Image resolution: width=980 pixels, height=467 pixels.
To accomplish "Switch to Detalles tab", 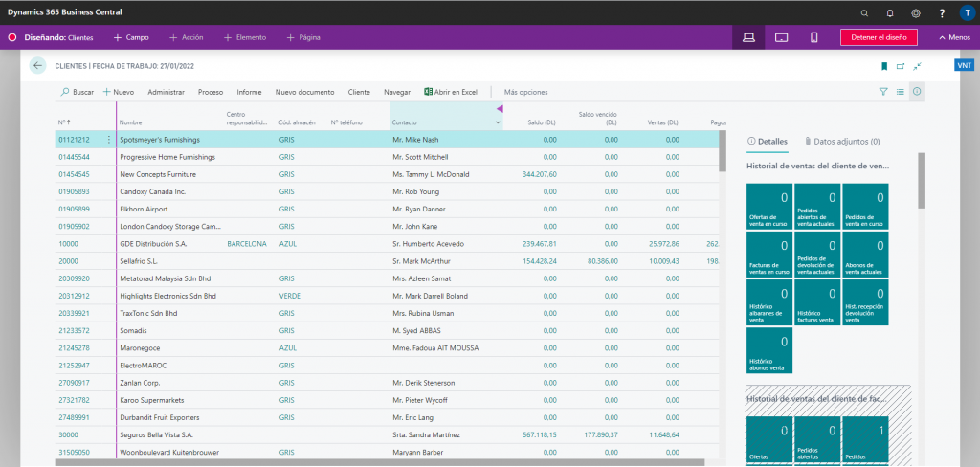I will pos(768,142).
